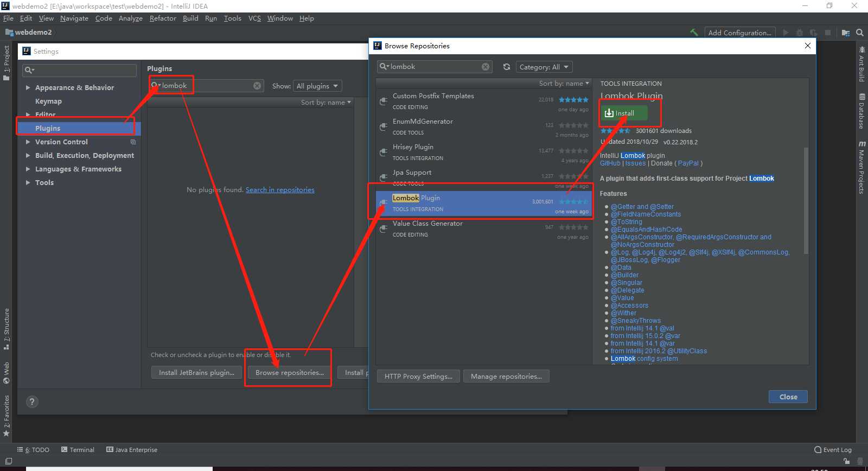The width and height of the screenshot is (868, 471).
Task: Select Custom Postfix Templates plugin row
Action: [x=484, y=101]
